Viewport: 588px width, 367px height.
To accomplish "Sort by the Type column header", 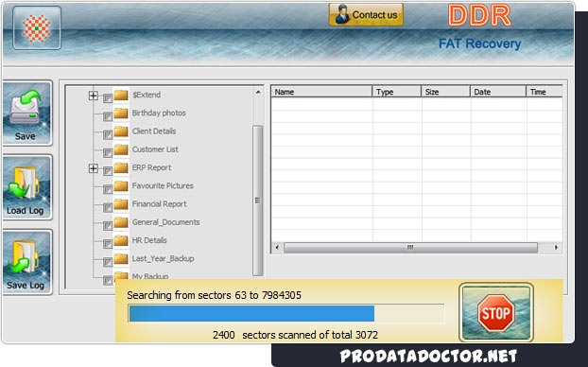I will 396,92.
